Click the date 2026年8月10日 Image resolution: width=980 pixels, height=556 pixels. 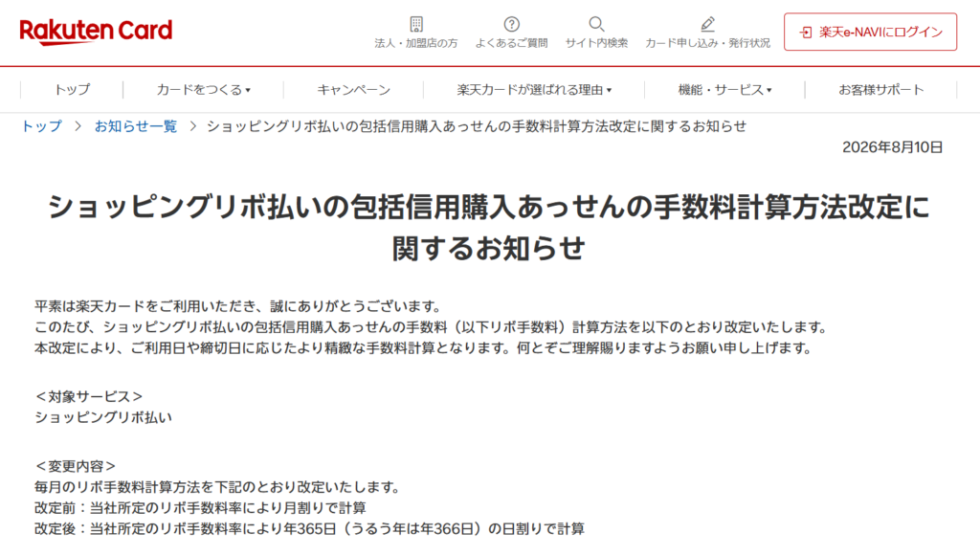click(x=892, y=147)
